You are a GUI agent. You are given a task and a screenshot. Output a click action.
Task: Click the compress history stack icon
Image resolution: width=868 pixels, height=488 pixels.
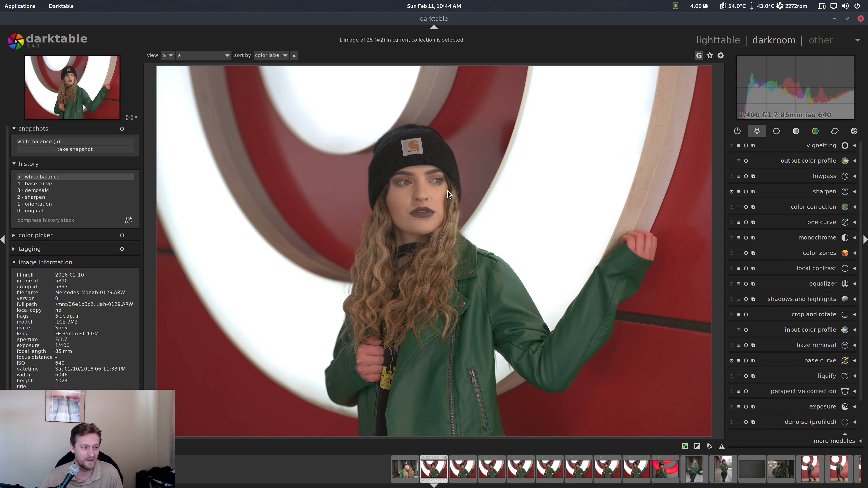pyautogui.click(x=128, y=220)
